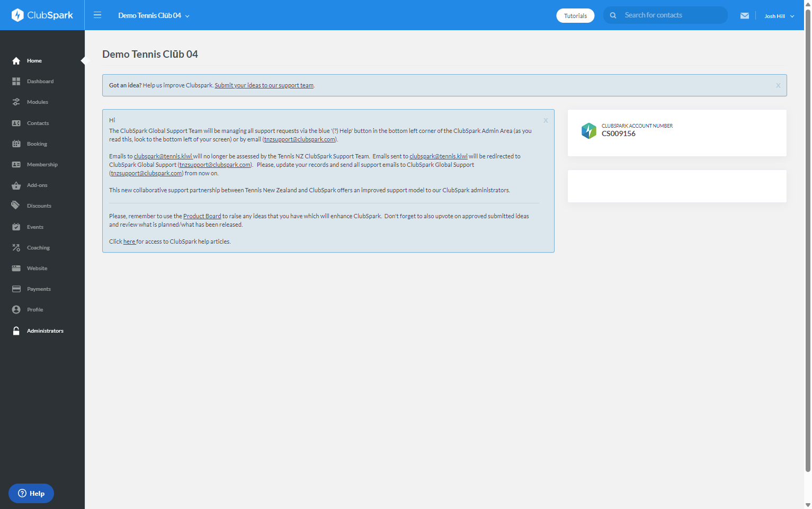Open Administrators menu item
Viewport: 812px width, 509px height.
pyautogui.click(x=45, y=331)
